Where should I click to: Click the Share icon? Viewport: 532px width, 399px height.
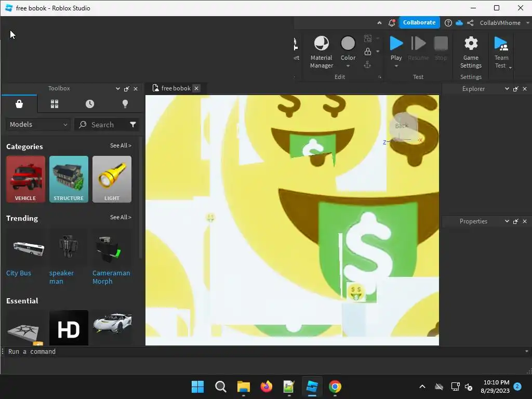(x=470, y=23)
